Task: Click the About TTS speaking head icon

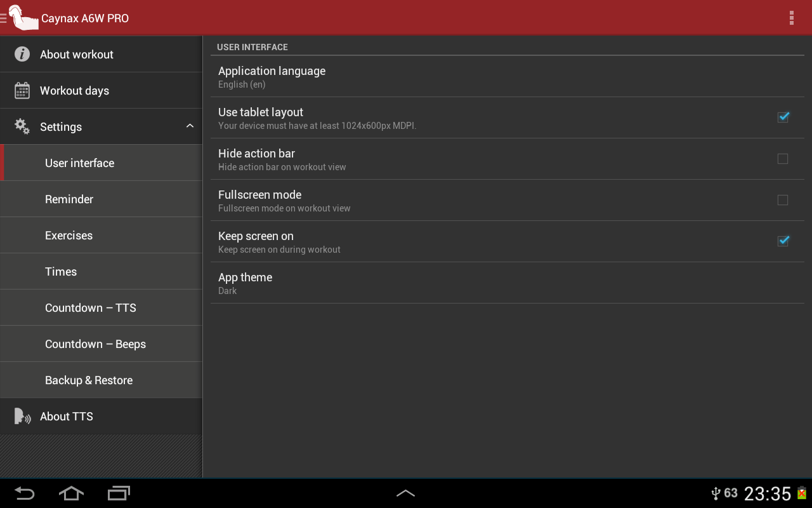Action: (22, 417)
